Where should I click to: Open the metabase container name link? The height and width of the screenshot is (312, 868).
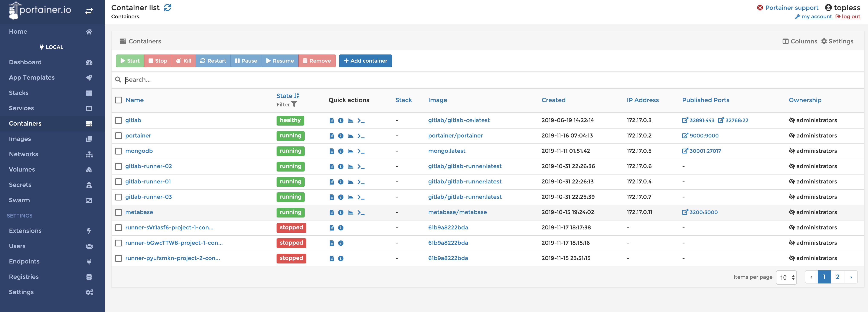click(139, 212)
